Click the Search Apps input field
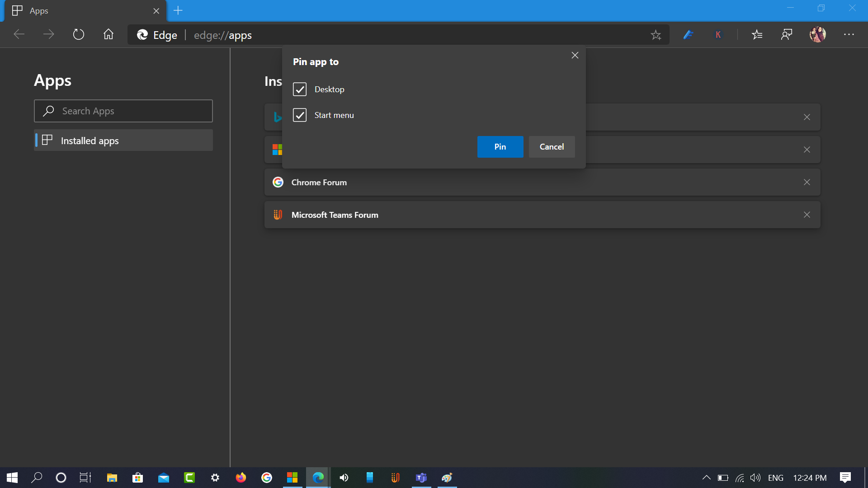The height and width of the screenshot is (488, 868). click(123, 111)
